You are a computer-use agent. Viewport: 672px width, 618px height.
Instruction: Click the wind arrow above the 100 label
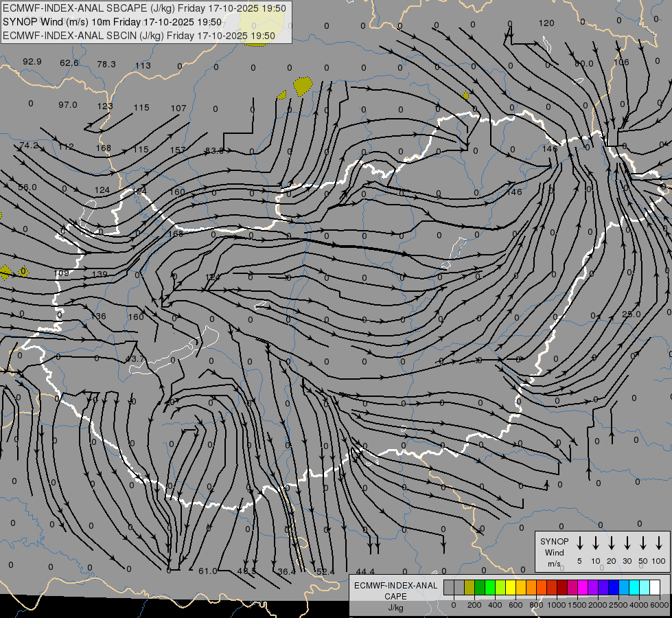pyautogui.click(x=659, y=543)
